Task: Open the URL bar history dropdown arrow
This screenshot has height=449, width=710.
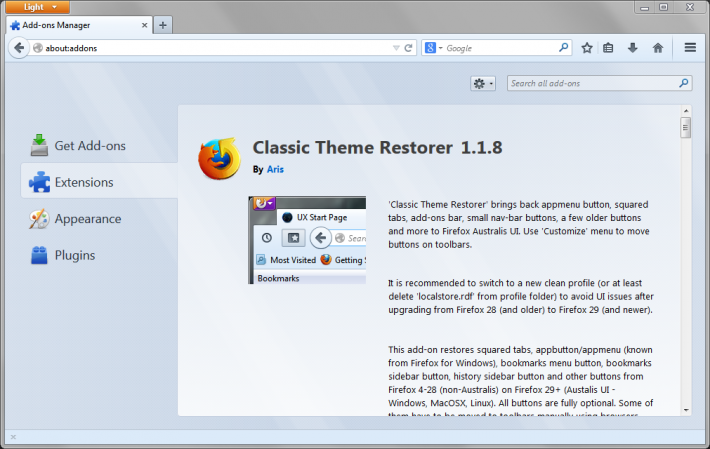Action: (396, 48)
